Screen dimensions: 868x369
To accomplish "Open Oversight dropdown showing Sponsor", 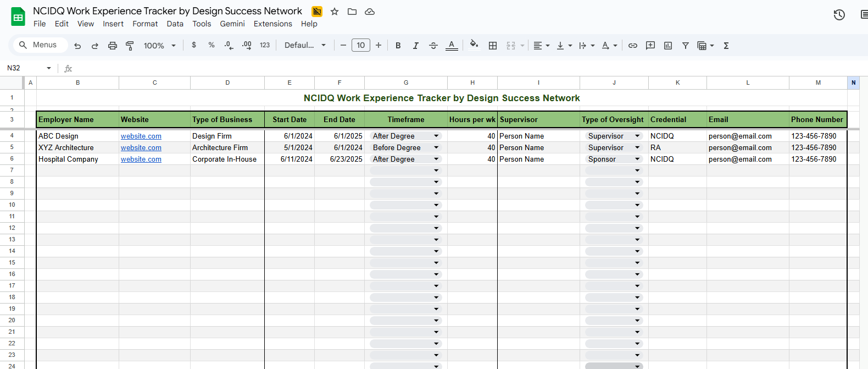I will tap(614, 159).
